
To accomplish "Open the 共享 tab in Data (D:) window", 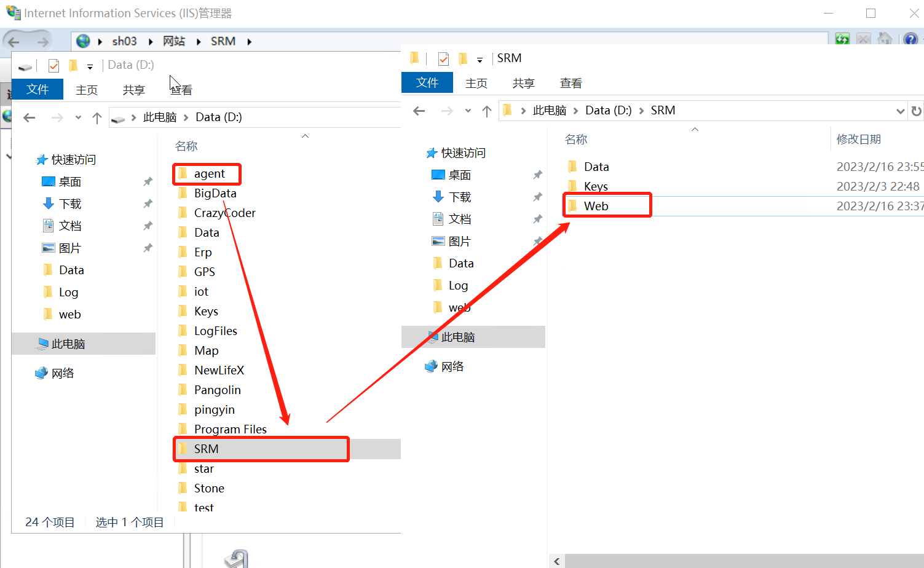I will 133,90.
